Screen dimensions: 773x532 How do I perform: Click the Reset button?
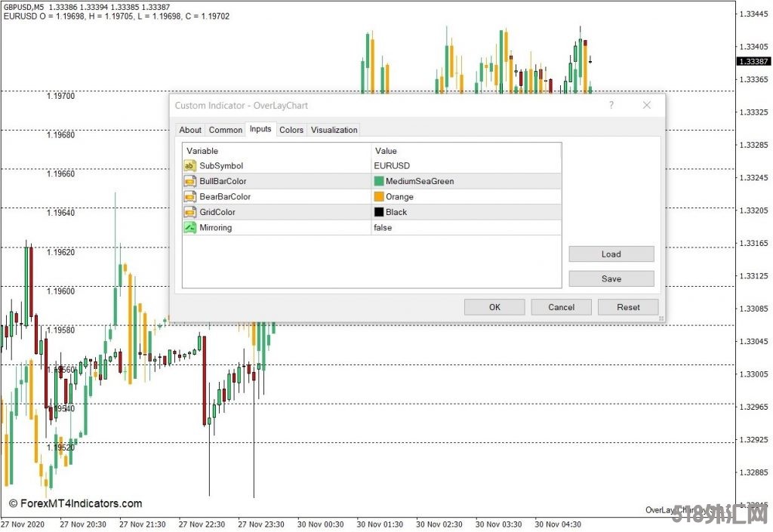pos(628,307)
